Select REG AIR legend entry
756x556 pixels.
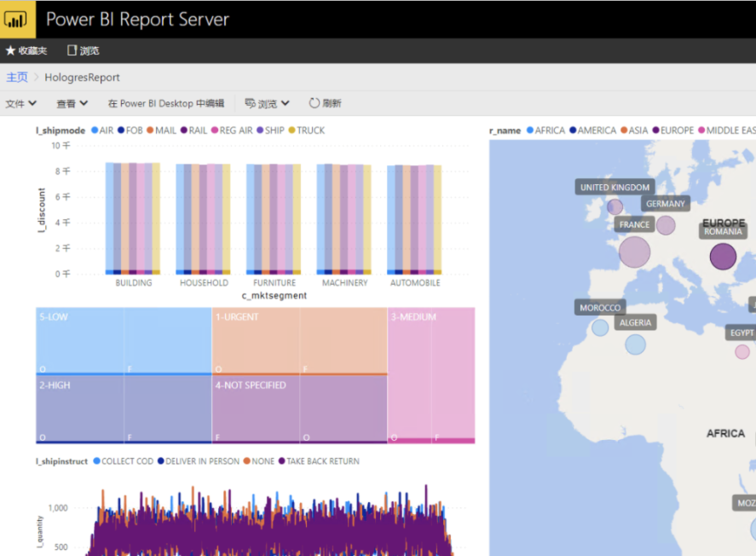point(232,130)
